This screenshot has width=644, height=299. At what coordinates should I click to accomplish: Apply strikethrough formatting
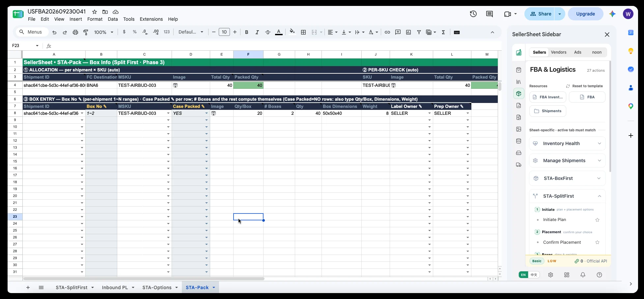(267, 32)
